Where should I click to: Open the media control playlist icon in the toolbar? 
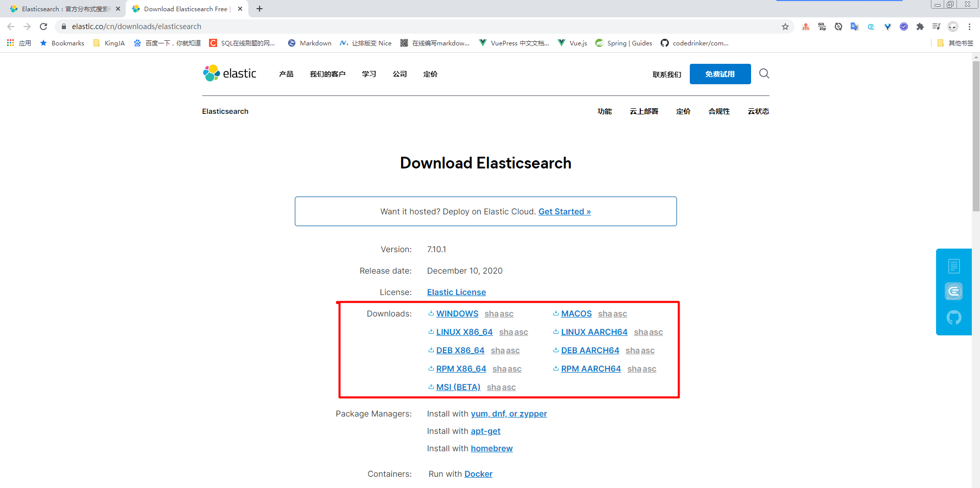click(937, 27)
